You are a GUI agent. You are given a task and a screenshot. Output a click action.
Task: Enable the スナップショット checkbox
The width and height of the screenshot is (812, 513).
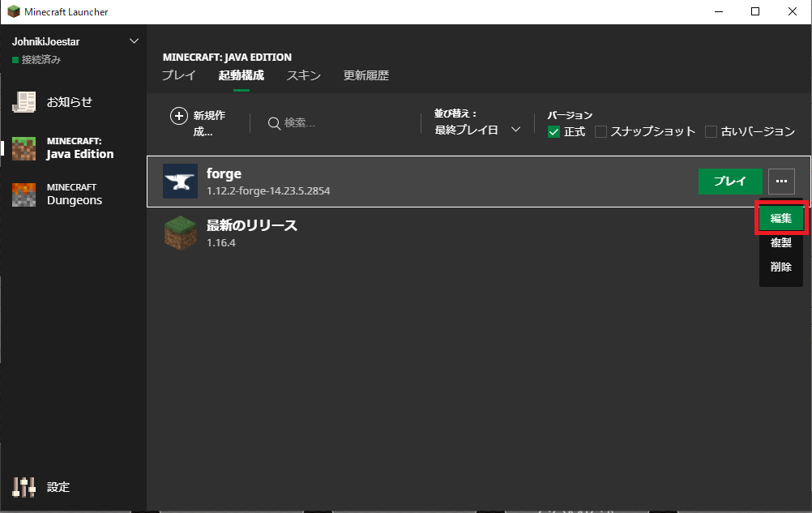coord(600,132)
